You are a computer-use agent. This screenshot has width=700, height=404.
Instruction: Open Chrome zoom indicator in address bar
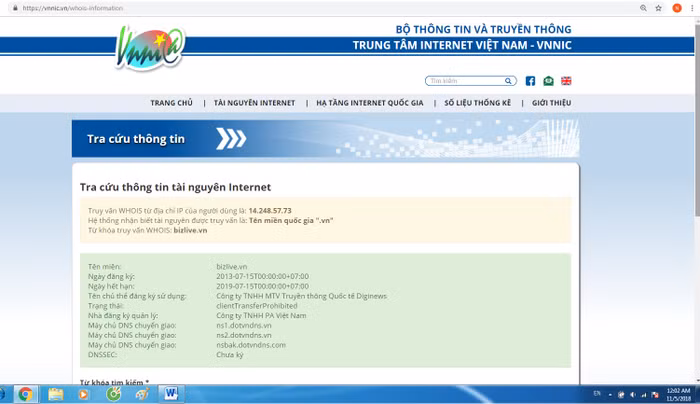click(x=642, y=7)
